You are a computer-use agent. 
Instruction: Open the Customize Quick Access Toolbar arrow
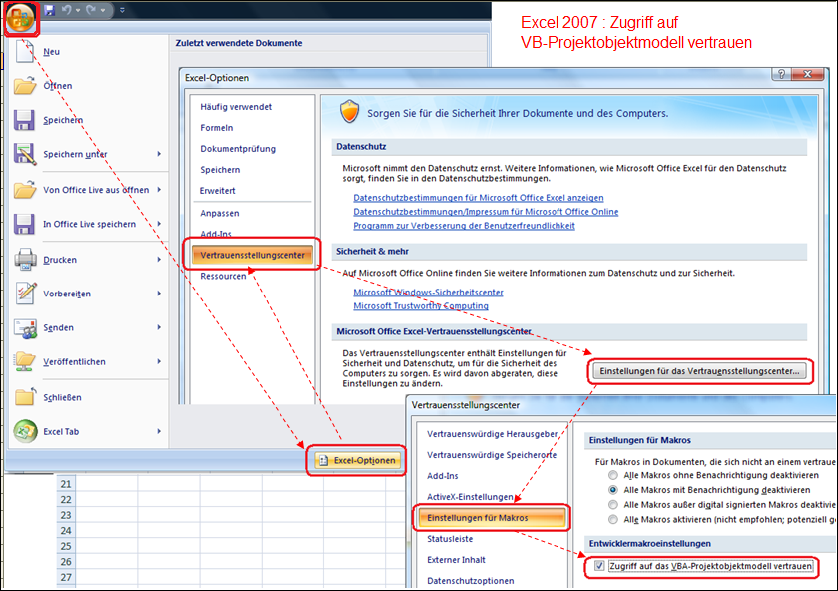point(122,10)
